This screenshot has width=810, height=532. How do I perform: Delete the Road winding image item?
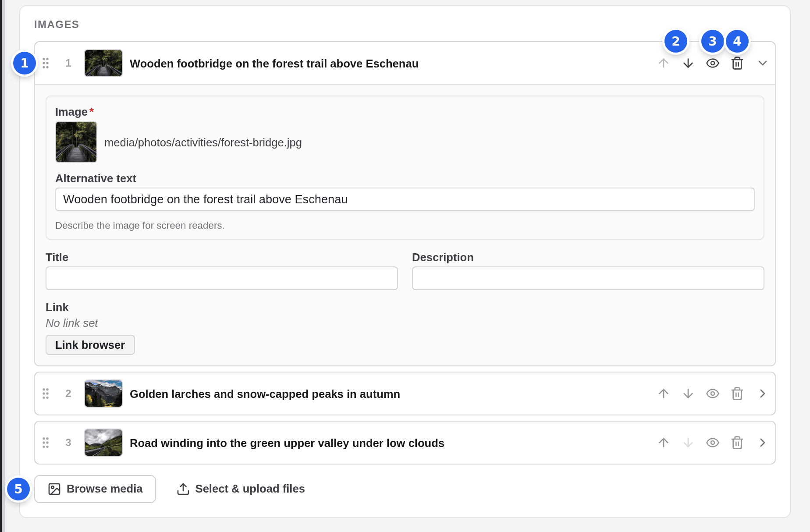(737, 443)
